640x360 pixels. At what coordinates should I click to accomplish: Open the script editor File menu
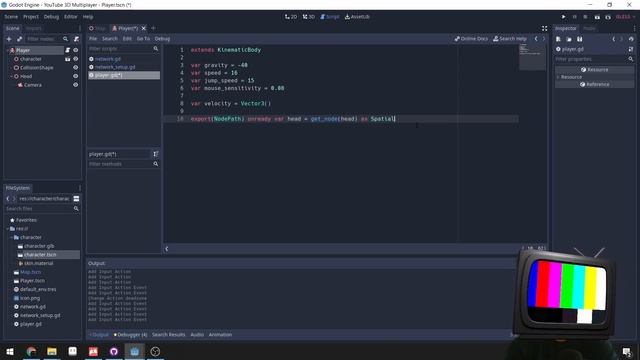[x=93, y=39]
